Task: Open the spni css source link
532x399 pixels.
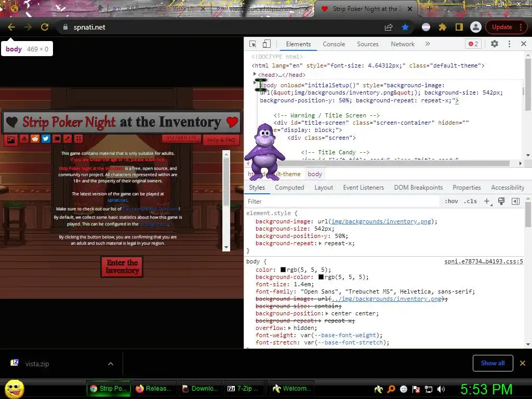Action: 484,262
